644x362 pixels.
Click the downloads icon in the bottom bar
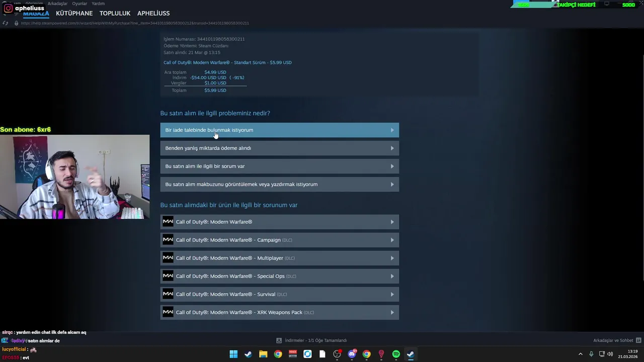click(x=279, y=340)
